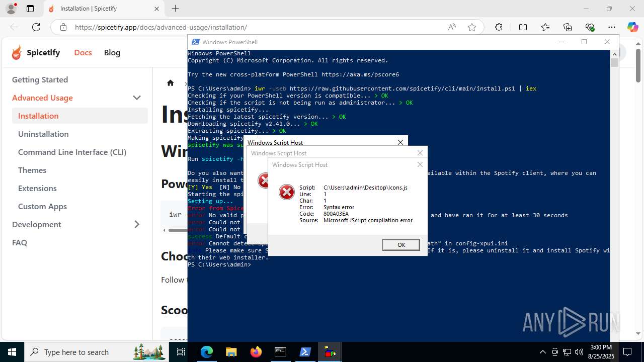This screenshot has height=362, width=644.
Task: Refresh the page in Edge
Action: pyautogui.click(x=36, y=27)
